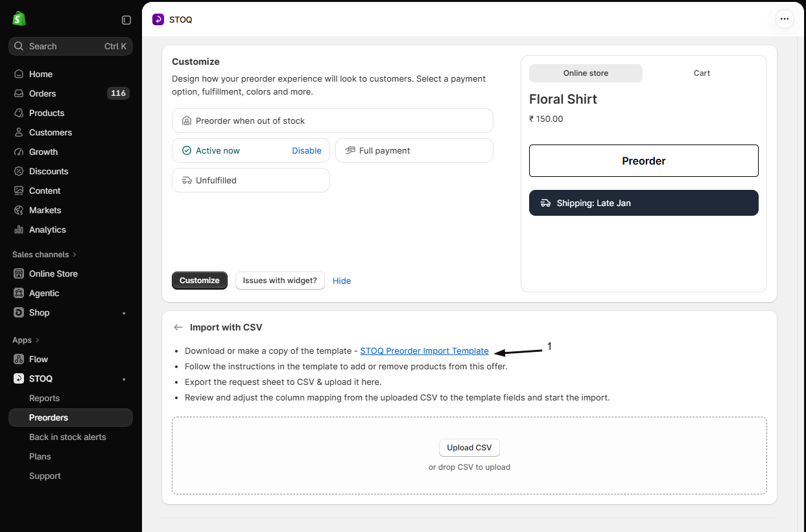Switch preview to the Cart tab
The width and height of the screenshot is (806, 532).
point(702,73)
